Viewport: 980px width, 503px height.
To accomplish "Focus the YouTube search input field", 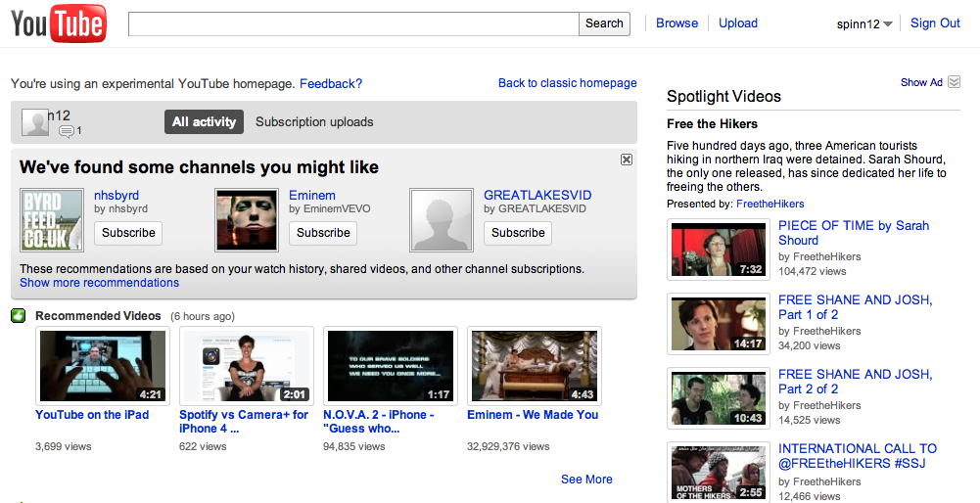I will 353,23.
